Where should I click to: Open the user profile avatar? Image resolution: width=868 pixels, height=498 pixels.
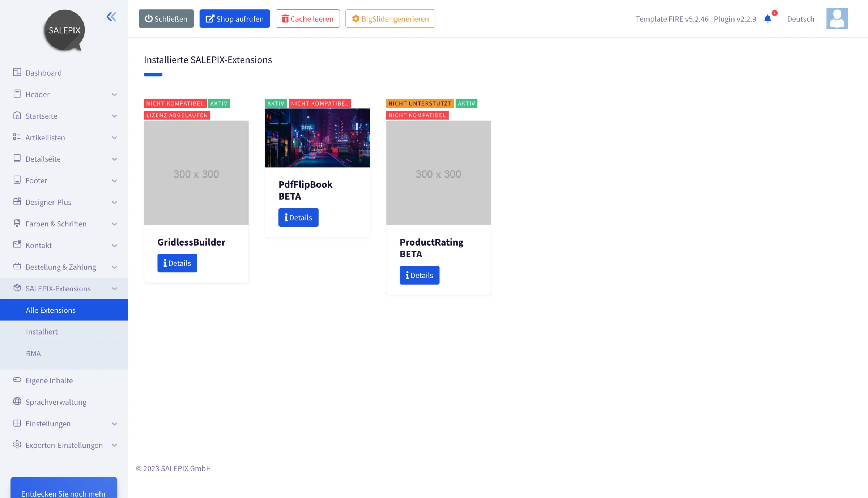click(x=837, y=18)
